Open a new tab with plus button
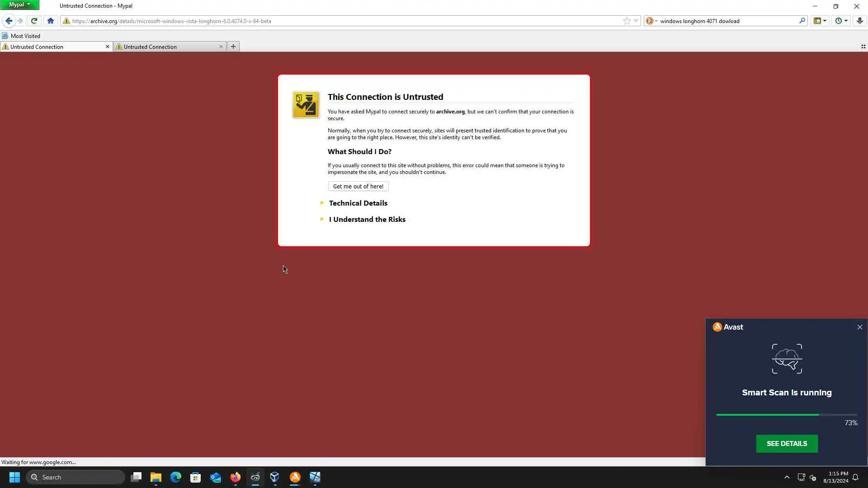 pos(233,47)
